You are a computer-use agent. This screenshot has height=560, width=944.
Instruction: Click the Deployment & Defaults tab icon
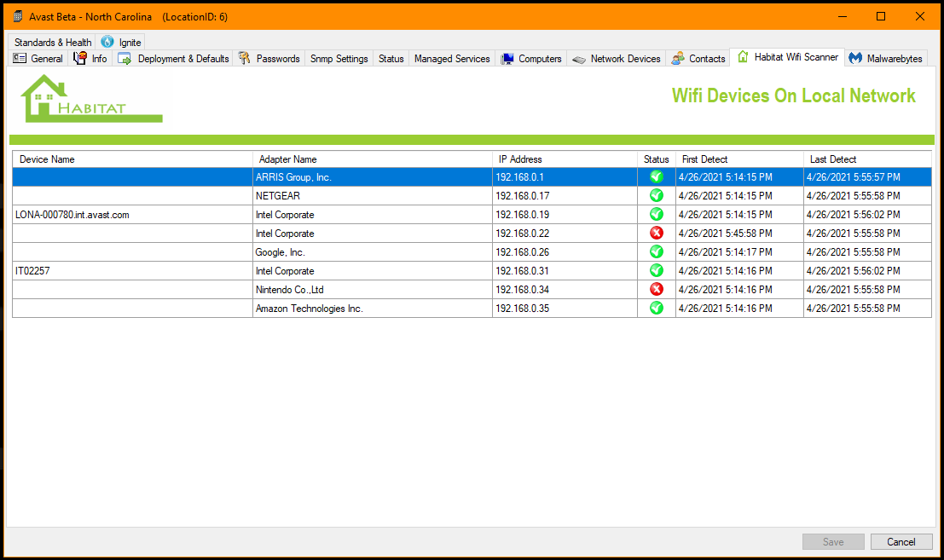[125, 58]
